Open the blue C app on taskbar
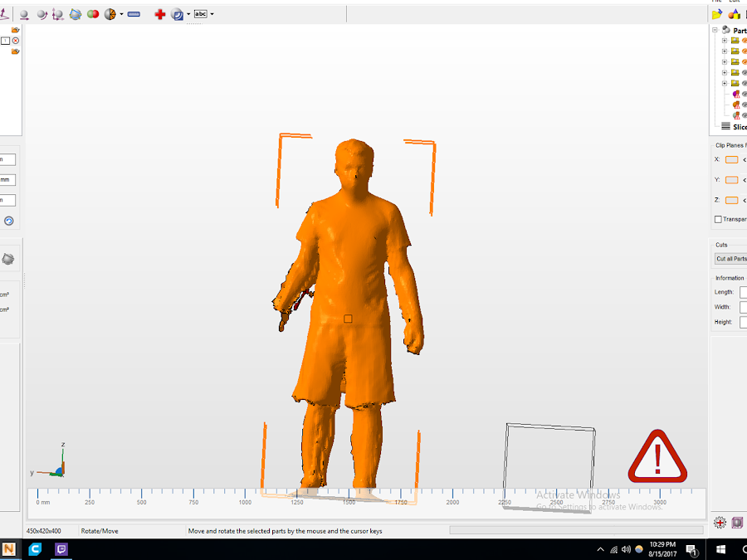The image size is (747, 560). 35,549
